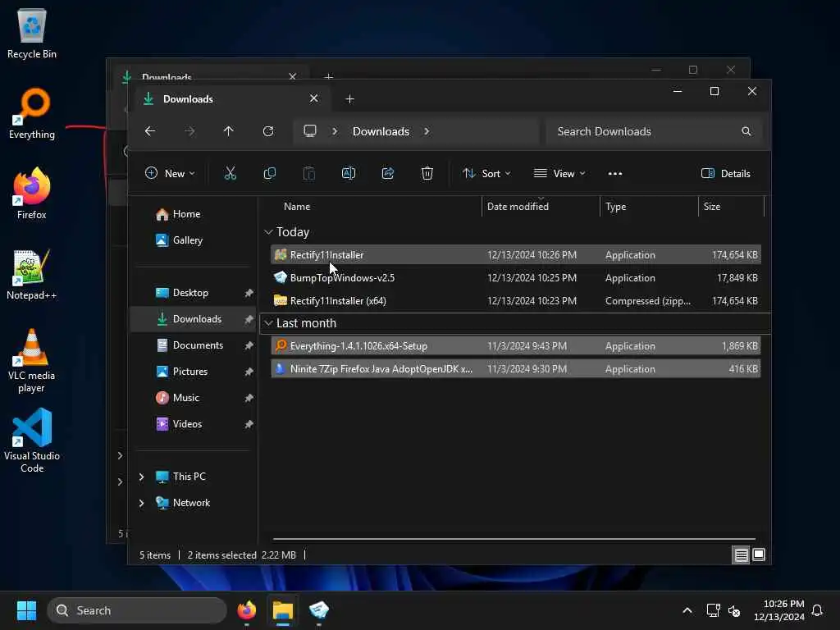Unpin Music using its pin icon
The height and width of the screenshot is (630, 840).
point(249,398)
